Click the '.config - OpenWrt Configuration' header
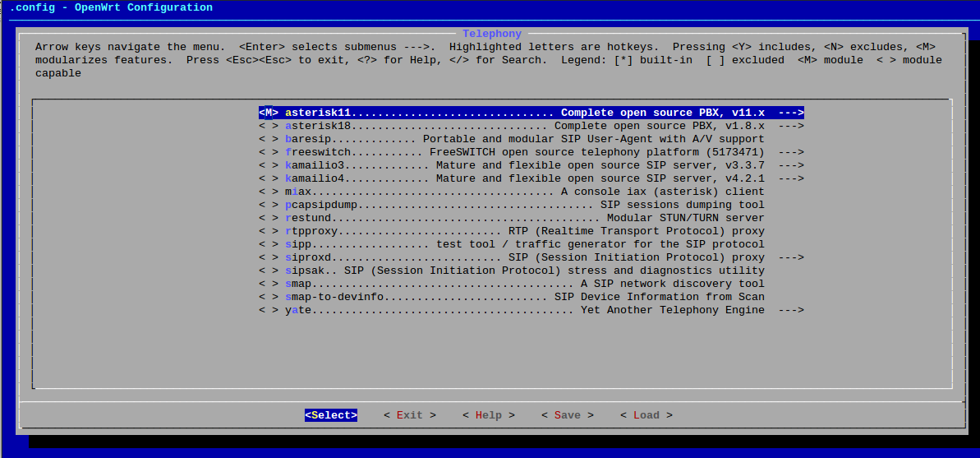The image size is (980, 458). tap(111, 7)
